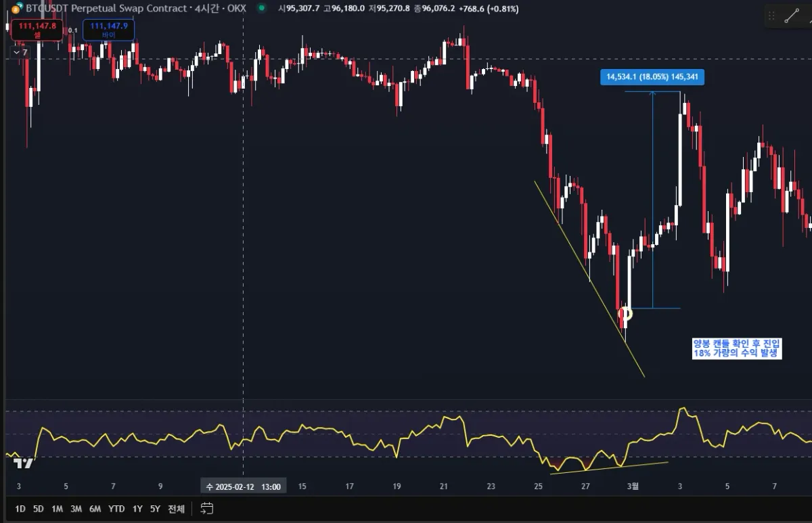Click the 21 date label on the time axis
Image resolution: width=812 pixels, height=523 pixels.
coord(444,486)
